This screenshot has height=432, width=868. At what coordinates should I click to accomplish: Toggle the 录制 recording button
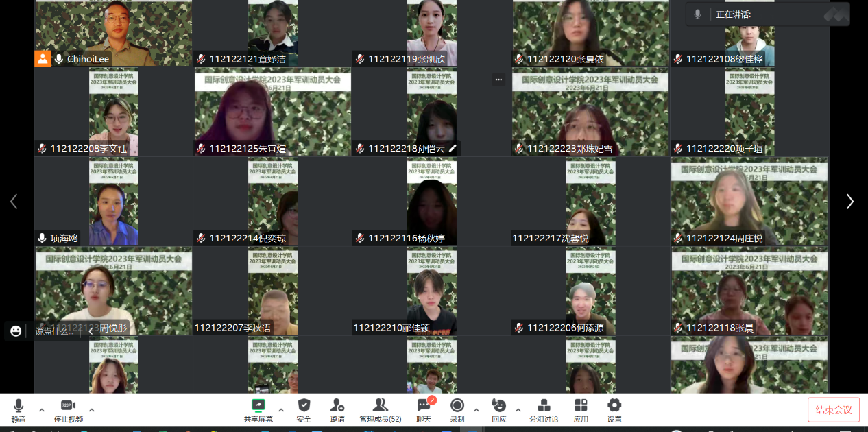click(457, 409)
